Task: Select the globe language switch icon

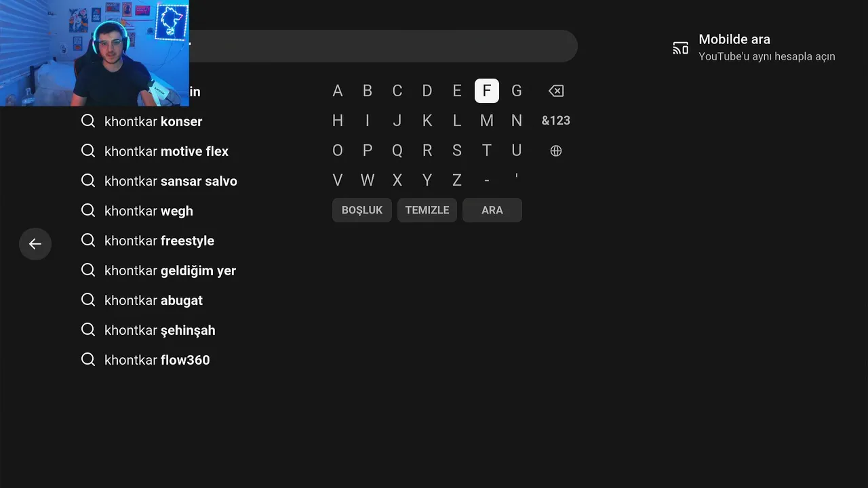Action: pyautogui.click(x=556, y=150)
